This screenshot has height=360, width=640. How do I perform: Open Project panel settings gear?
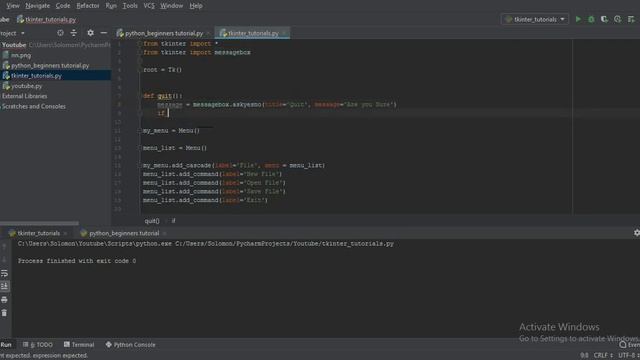90,33
